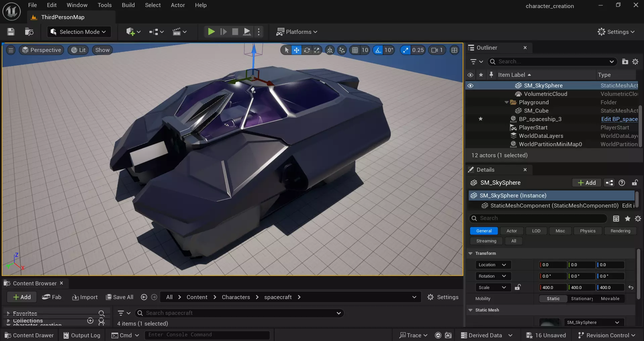Open the Blueprints toolbar menu
This screenshot has height=341, width=644.
pos(156,32)
